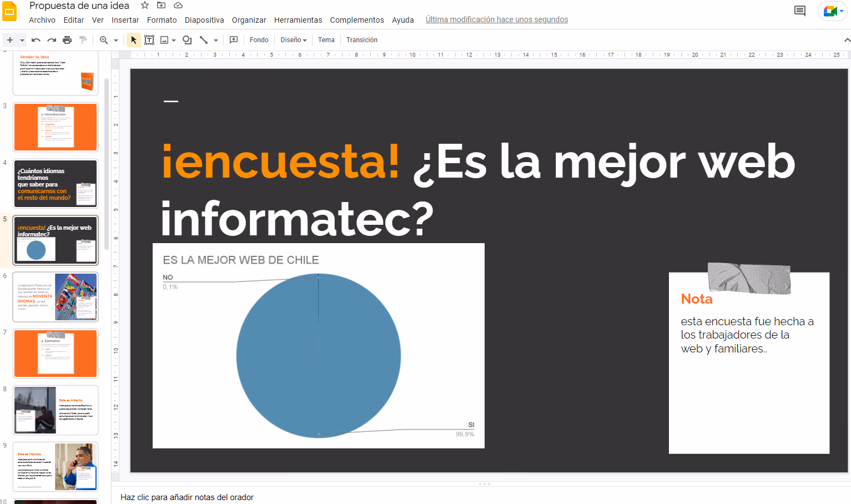Expand insert image dropdown arrow
Screen dimensions: 851x504
[174, 40]
